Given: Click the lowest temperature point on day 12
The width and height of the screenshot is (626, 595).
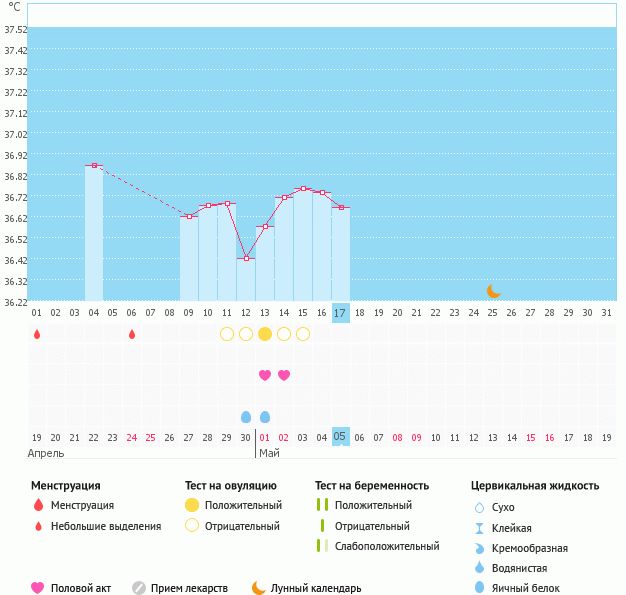Looking at the screenshot, I should coord(246,259).
